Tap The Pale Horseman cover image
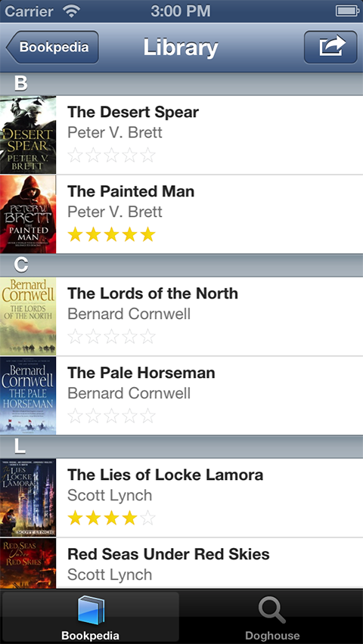This screenshot has width=363, height=644. (28, 395)
